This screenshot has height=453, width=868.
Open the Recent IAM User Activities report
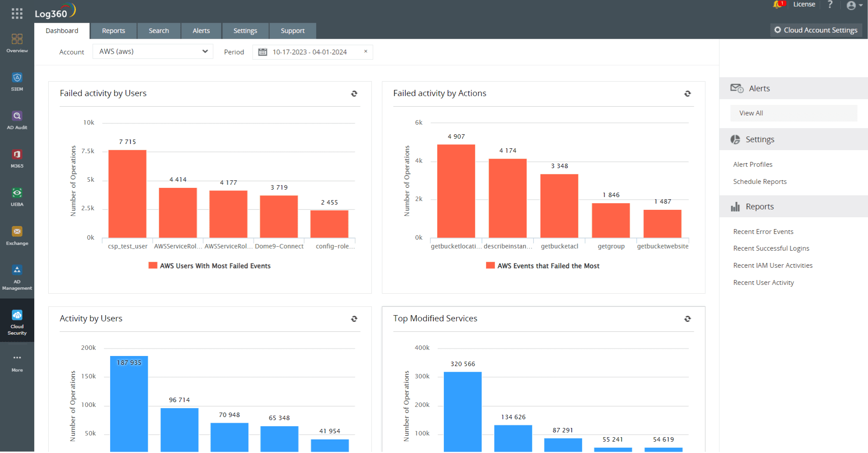(773, 265)
